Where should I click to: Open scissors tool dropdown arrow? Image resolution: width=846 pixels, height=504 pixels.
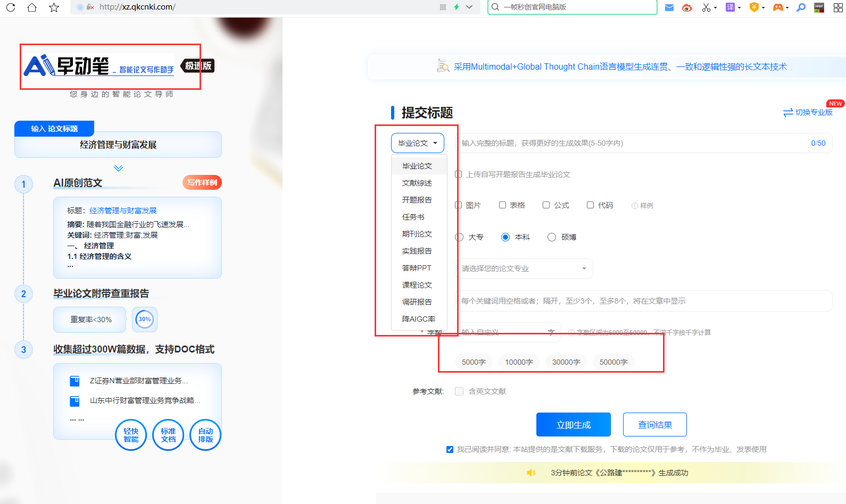coord(715,8)
